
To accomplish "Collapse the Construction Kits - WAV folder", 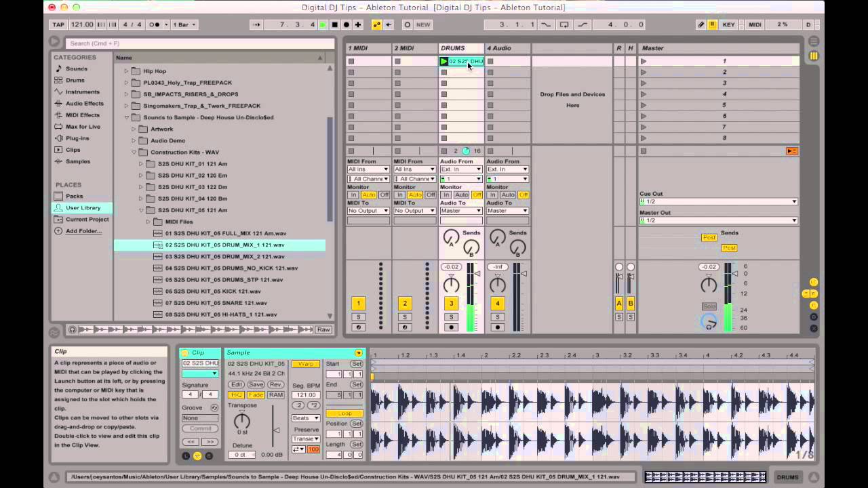I will tap(134, 152).
